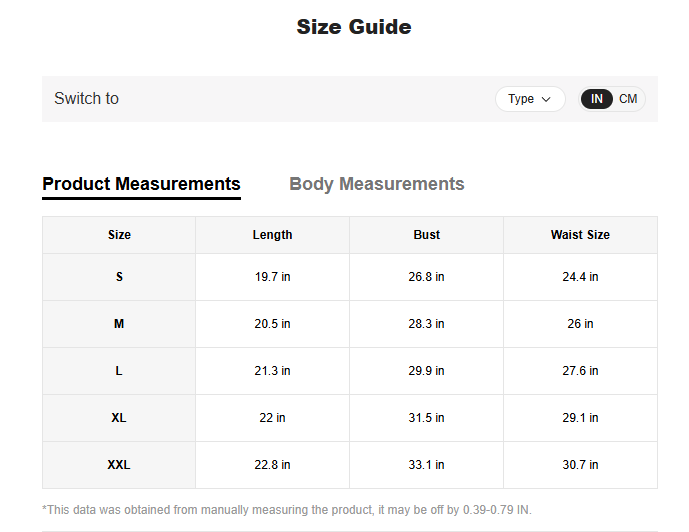The width and height of the screenshot is (689, 532).
Task: Click the Bust column header
Action: (426, 235)
